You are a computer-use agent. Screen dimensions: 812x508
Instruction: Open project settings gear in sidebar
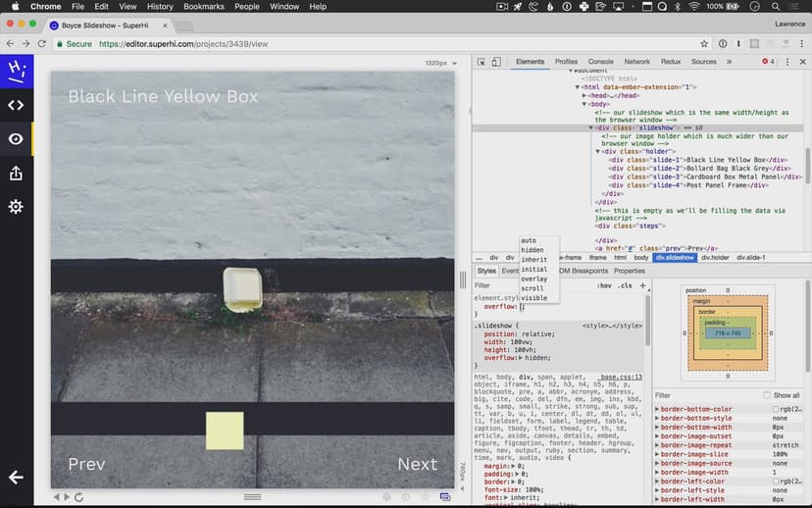16,207
